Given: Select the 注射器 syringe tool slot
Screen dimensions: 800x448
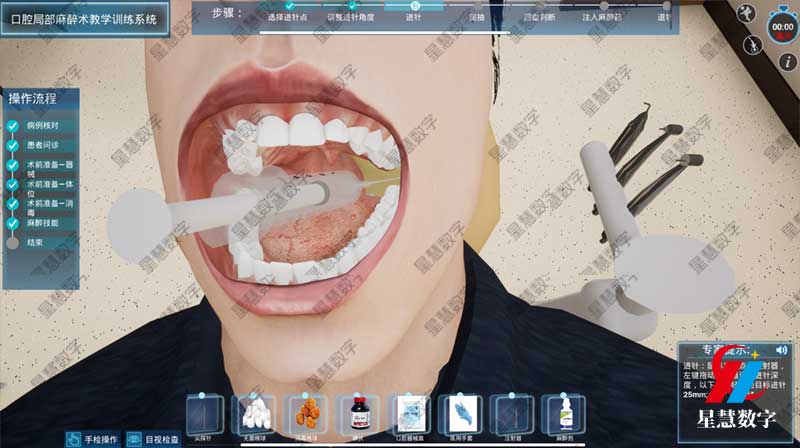Looking at the screenshot, I should pyautogui.click(x=513, y=417).
